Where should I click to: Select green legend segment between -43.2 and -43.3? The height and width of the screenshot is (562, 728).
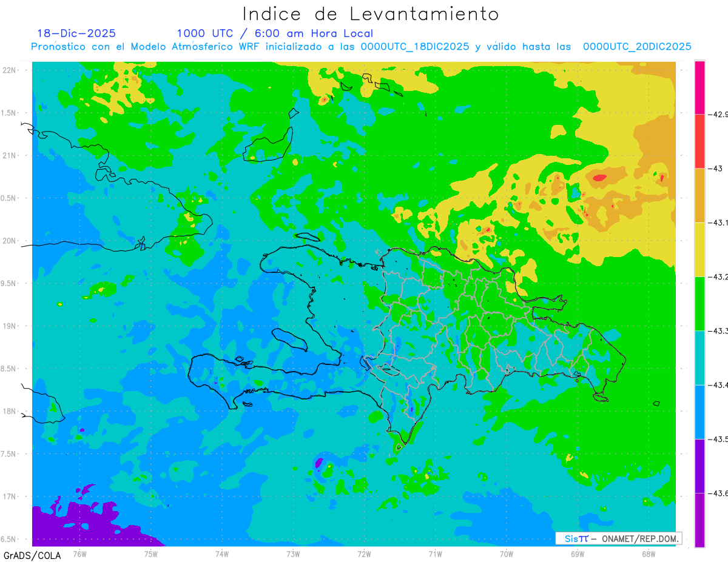pyautogui.click(x=699, y=303)
